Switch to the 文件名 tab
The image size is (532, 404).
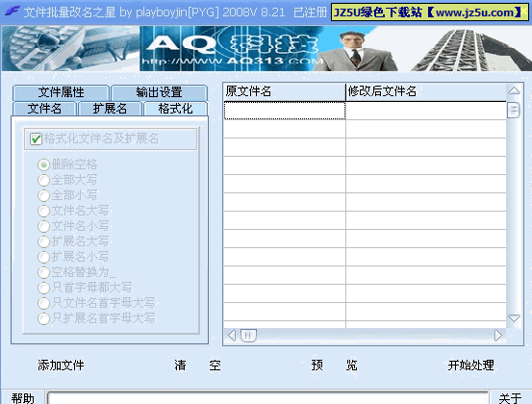tap(44, 109)
